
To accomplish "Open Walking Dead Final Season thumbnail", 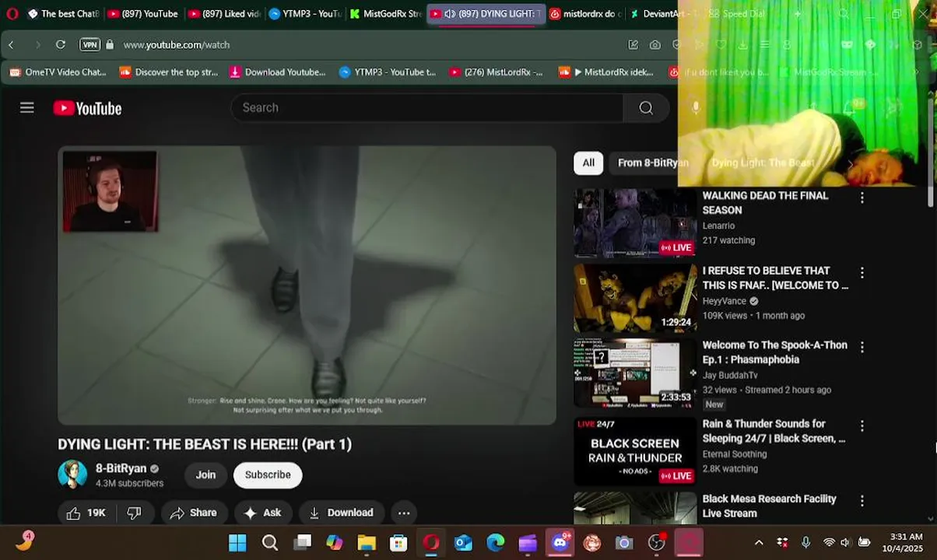I will (x=635, y=223).
